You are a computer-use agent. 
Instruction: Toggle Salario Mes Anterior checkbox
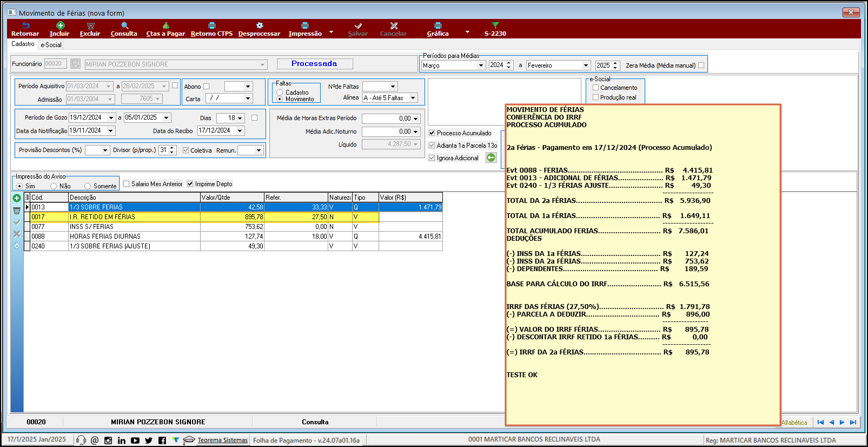pyautogui.click(x=127, y=183)
